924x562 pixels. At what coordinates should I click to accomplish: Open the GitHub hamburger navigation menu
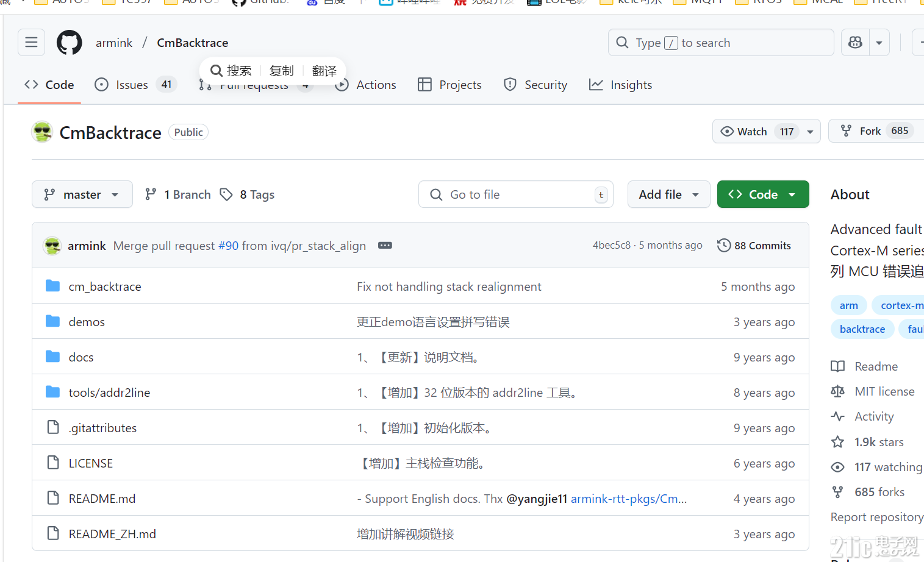[x=31, y=43]
